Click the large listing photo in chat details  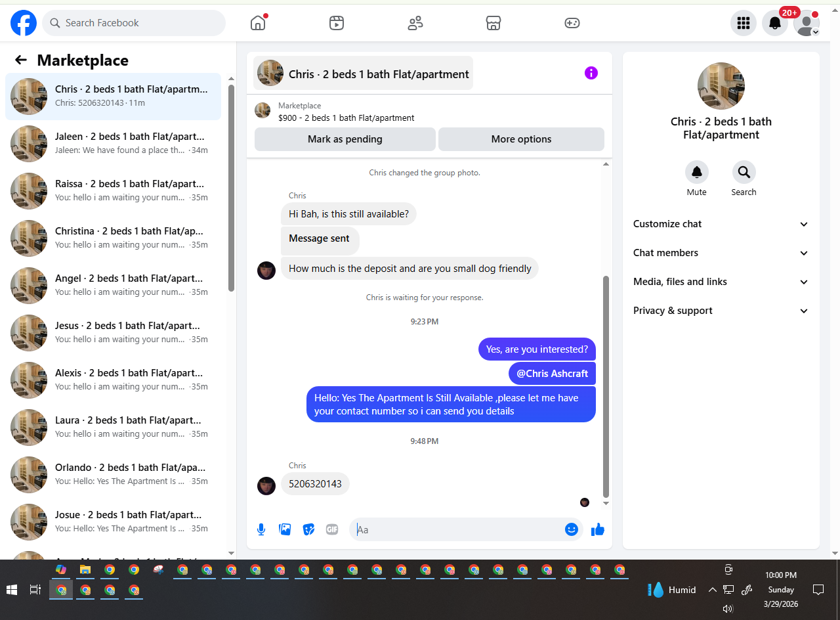(x=721, y=86)
